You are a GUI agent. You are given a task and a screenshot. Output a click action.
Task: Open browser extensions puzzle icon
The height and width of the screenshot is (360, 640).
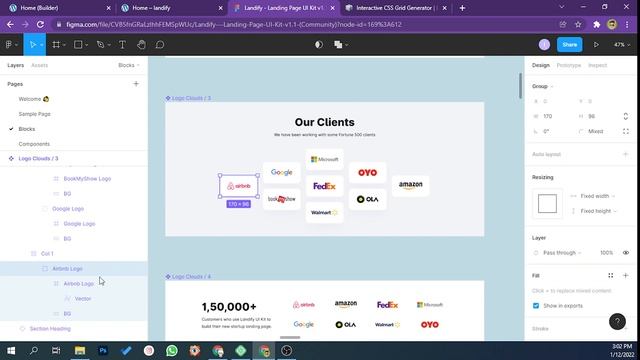coord(596,24)
